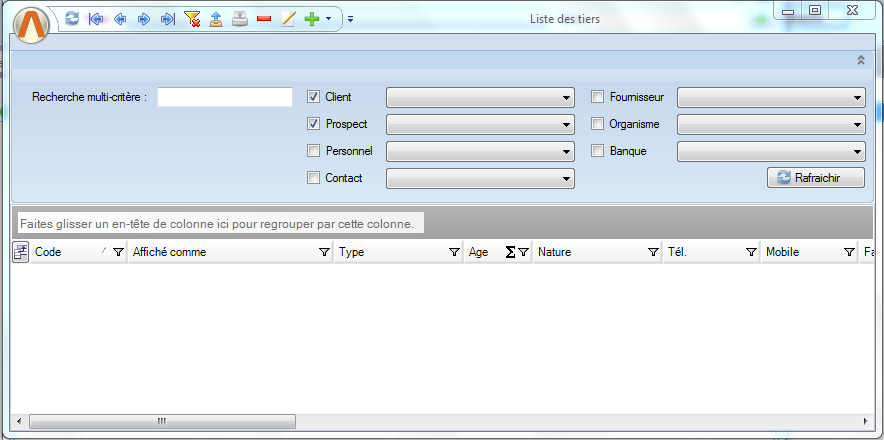884x440 pixels.
Task: Click the refresh icon in the top toolbar
Action: [x=72, y=19]
